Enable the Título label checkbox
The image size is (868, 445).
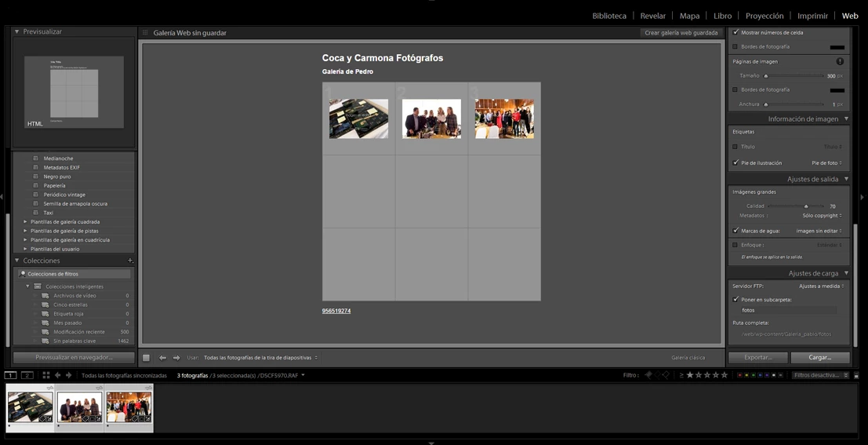735,147
